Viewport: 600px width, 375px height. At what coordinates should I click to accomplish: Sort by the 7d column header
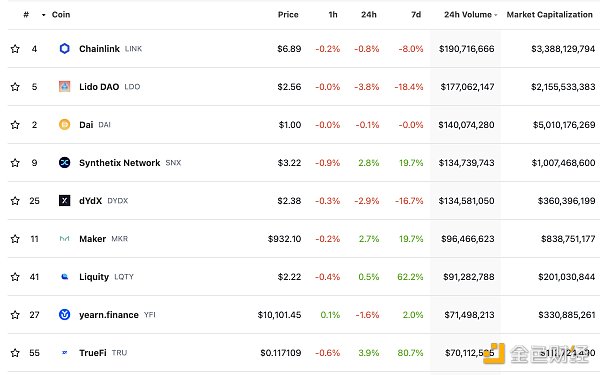(416, 15)
